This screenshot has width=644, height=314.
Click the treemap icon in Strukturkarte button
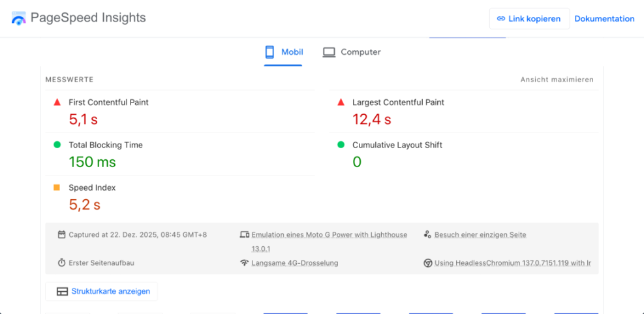click(x=63, y=292)
